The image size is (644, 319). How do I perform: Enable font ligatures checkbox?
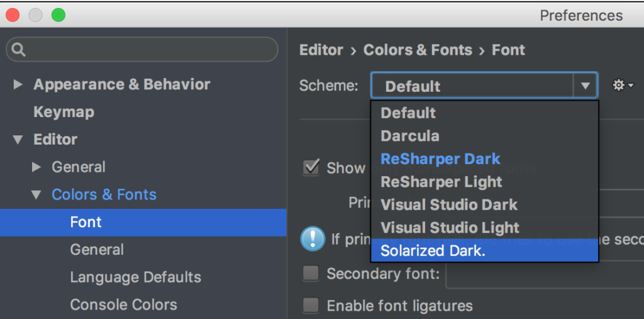(x=311, y=306)
